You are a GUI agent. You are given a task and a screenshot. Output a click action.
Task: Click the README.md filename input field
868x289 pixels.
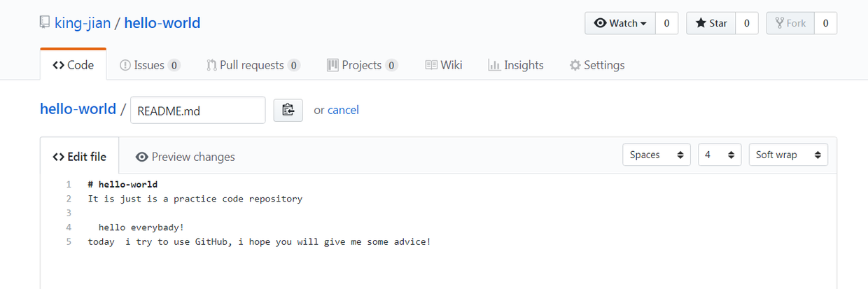click(x=197, y=110)
